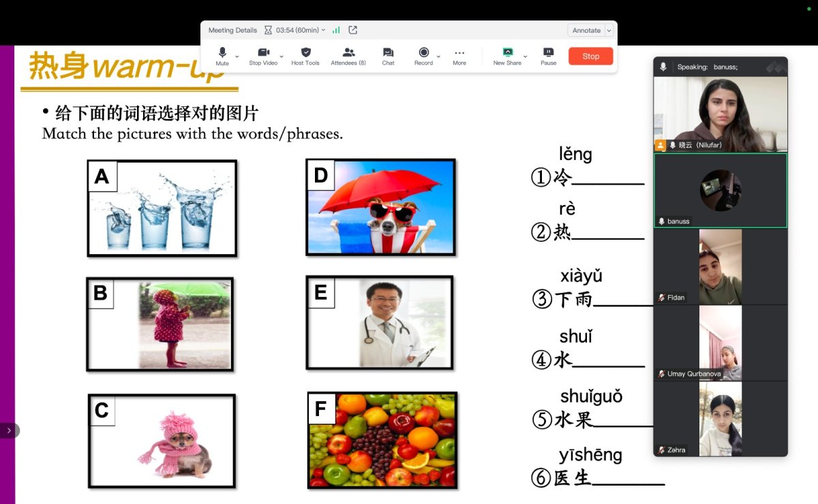818x504 pixels.
Task: Pause the screen share
Action: [x=548, y=56]
